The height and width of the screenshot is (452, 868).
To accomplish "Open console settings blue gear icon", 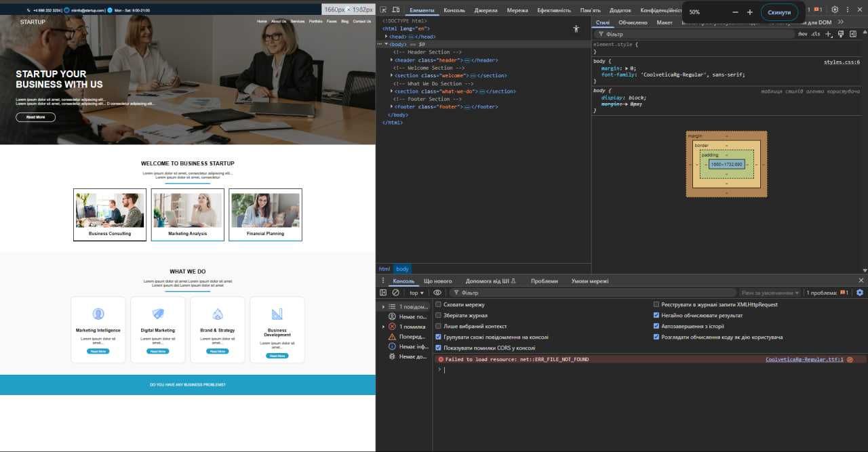I will click(860, 293).
